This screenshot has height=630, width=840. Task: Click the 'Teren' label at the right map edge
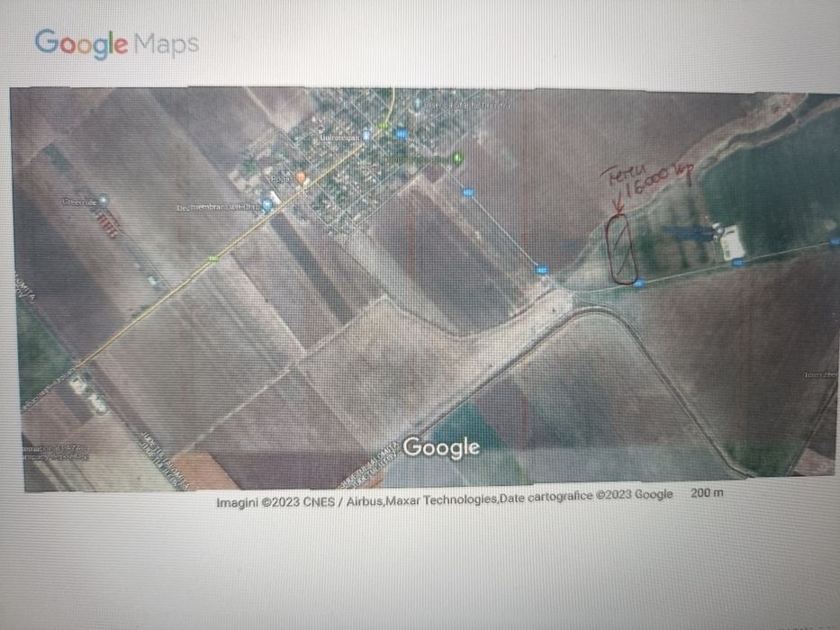click(x=820, y=374)
